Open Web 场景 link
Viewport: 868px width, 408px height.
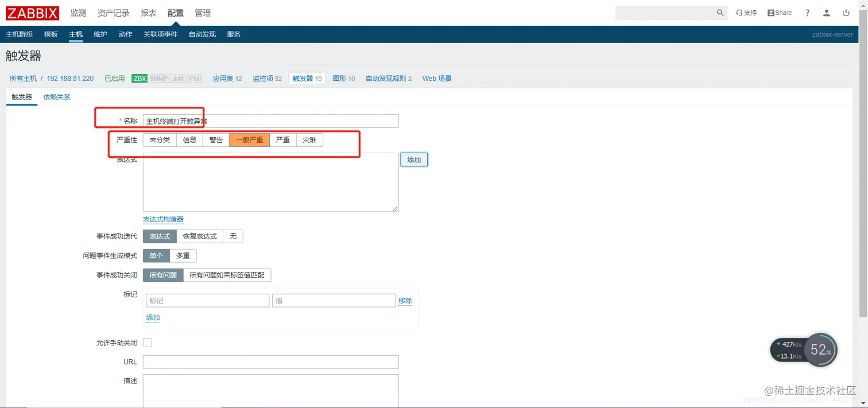click(437, 79)
